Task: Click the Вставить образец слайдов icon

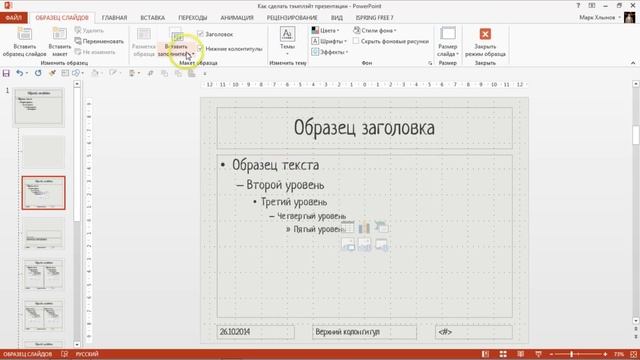Action: (24, 34)
